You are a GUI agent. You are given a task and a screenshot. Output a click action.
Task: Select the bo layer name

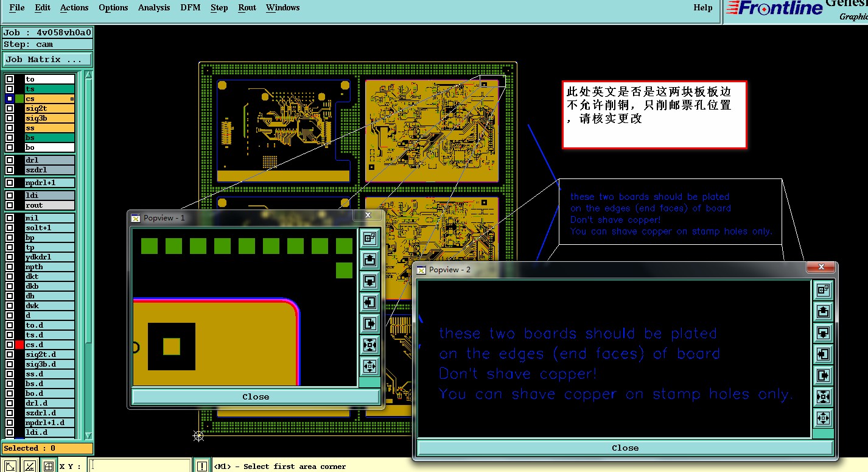click(49, 147)
